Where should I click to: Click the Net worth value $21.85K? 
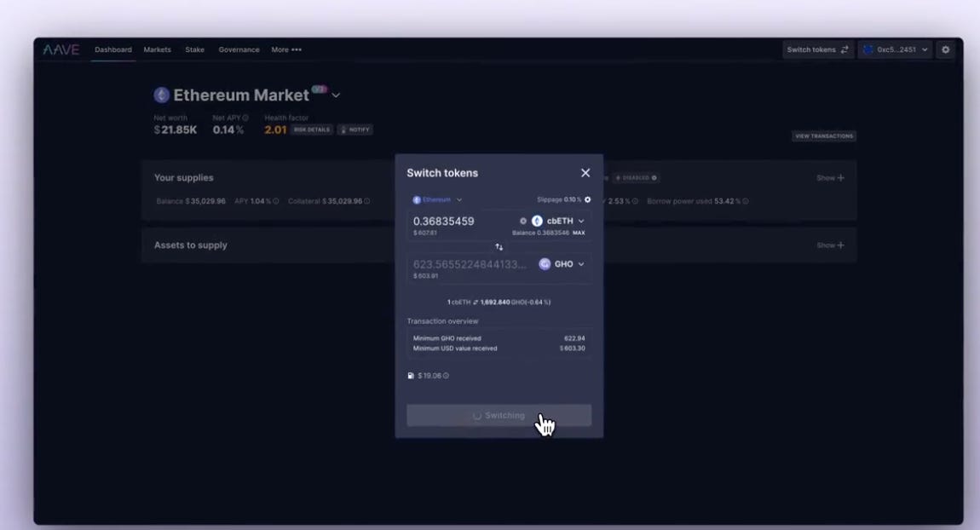coord(175,130)
